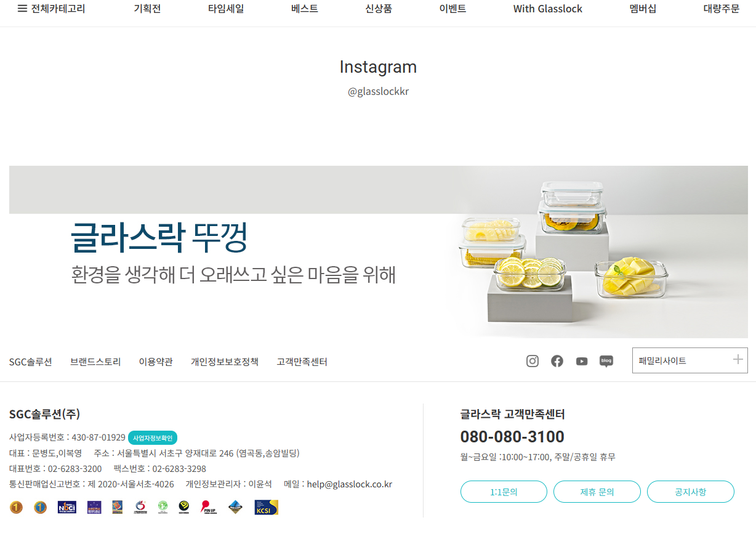Open Glasslock Instagram icon in footer
This screenshot has width=756, height=536.
click(x=533, y=361)
